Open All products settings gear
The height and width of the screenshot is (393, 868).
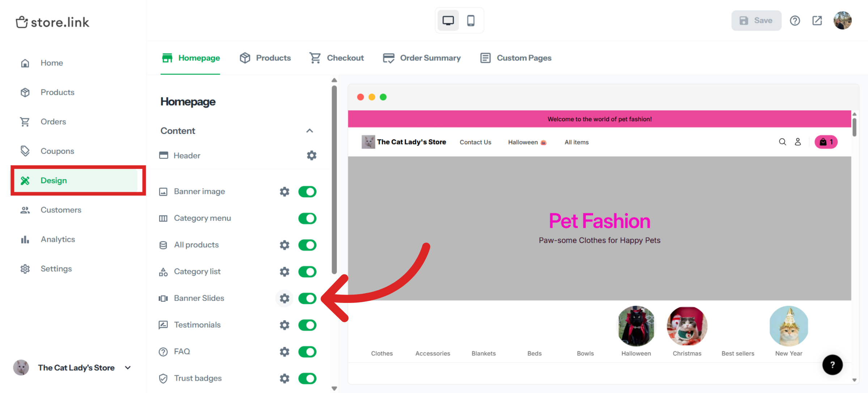pyautogui.click(x=285, y=245)
